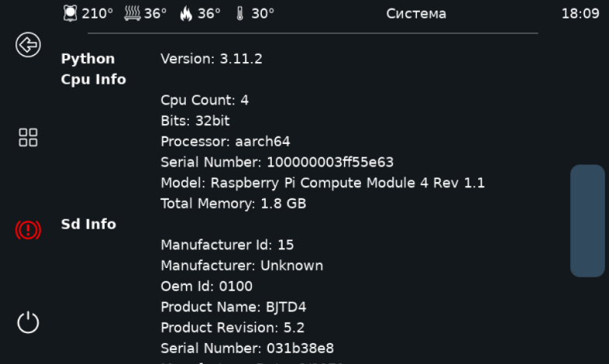Click the vertical scrollbar thumb on right
Image resolution: width=609 pixels, height=364 pixels.
coord(587,221)
